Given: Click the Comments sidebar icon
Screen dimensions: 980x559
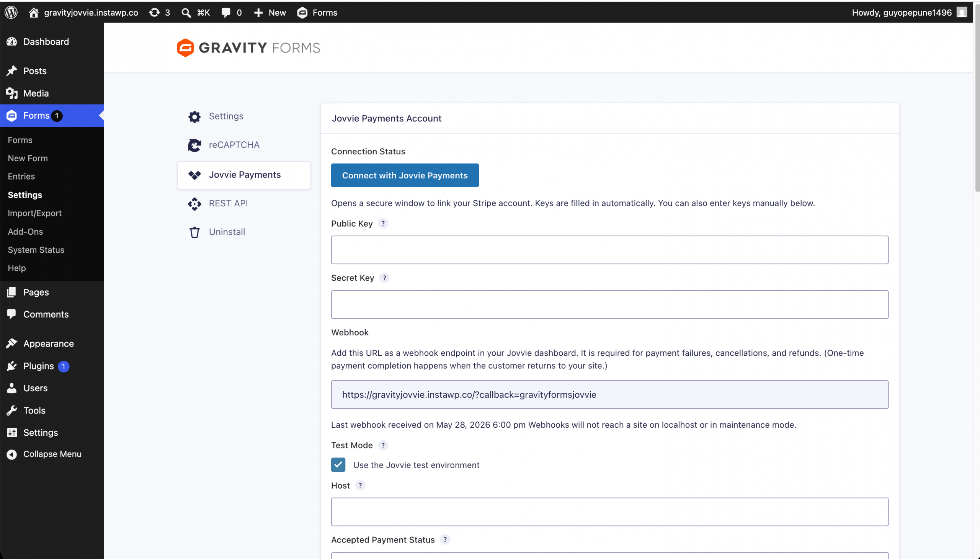Looking at the screenshot, I should pos(12,314).
